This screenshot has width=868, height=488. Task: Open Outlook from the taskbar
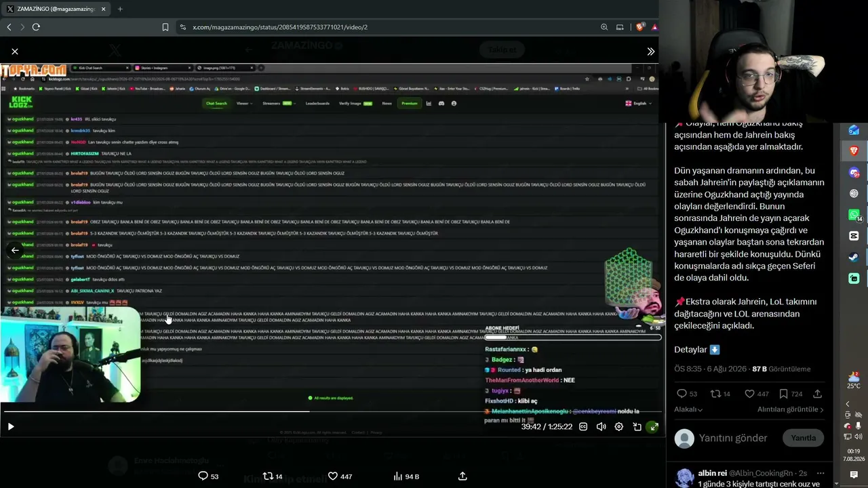tap(854, 130)
